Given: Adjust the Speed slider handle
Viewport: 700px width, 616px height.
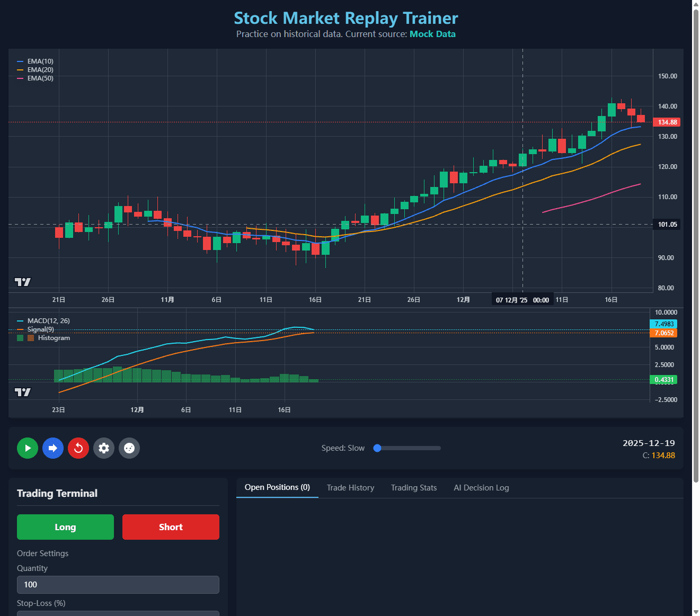Looking at the screenshot, I should coord(377,448).
